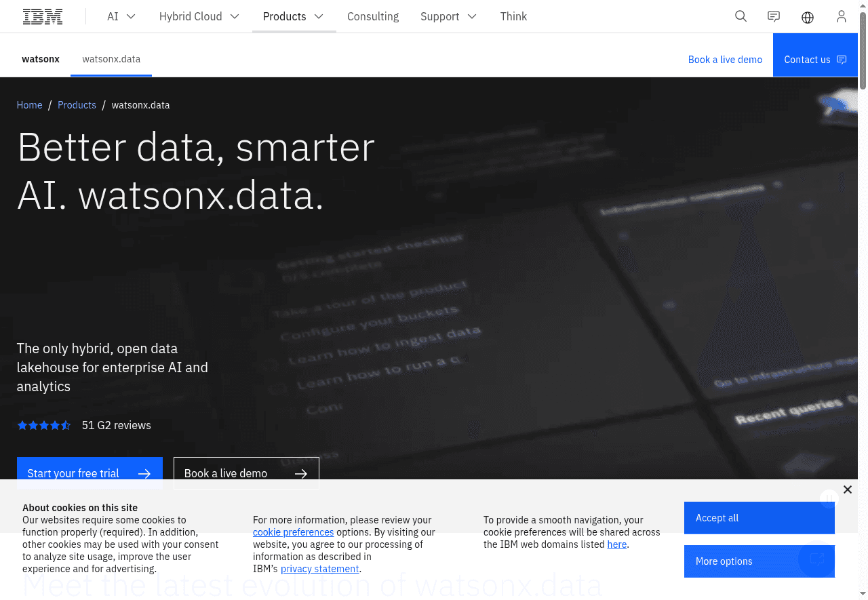
Task: Click the chat bubble icon on Contact us
Action: click(x=841, y=60)
